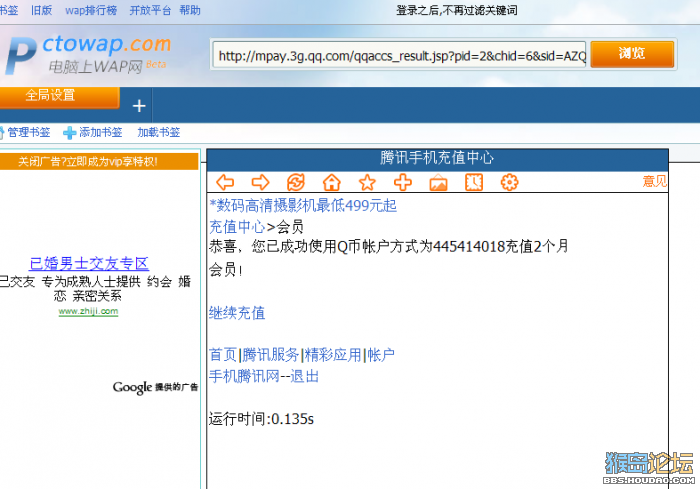Open 旧版 in the top menu
The image size is (700, 489).
[42, 10]
